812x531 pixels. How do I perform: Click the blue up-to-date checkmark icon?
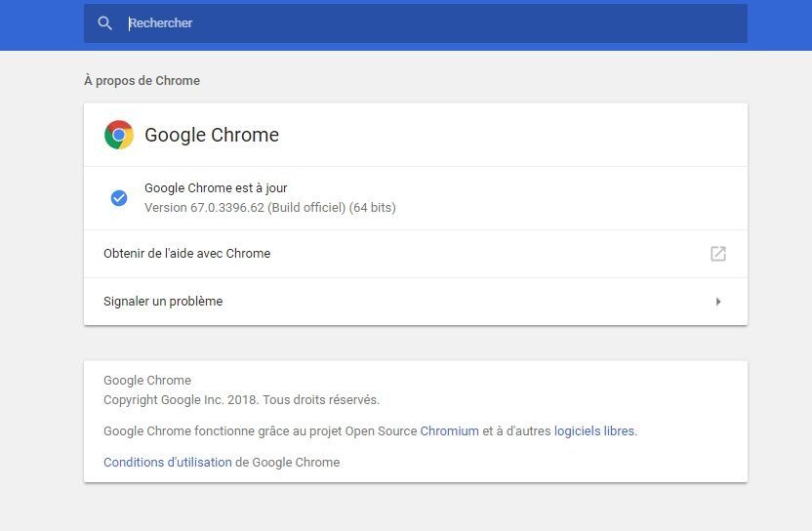tap(119, 198)
